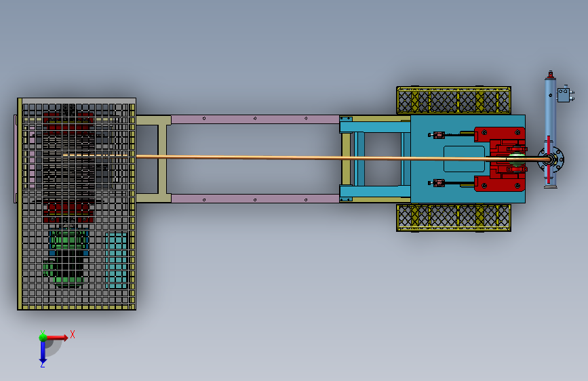Select the small valve box beside cylinder
The width and height of the screenshot is (588, 381).
564,94
